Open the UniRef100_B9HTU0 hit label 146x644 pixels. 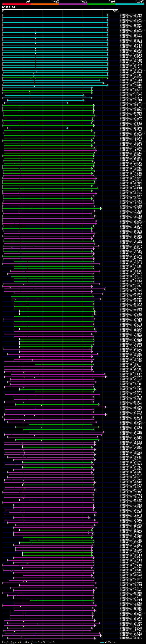(131, 25)
